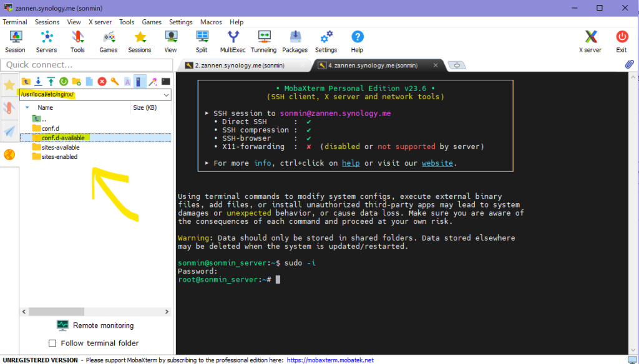639x364 pixels.
Task: Switch to tab 2 zannen.synology.me
Action: 241,65
